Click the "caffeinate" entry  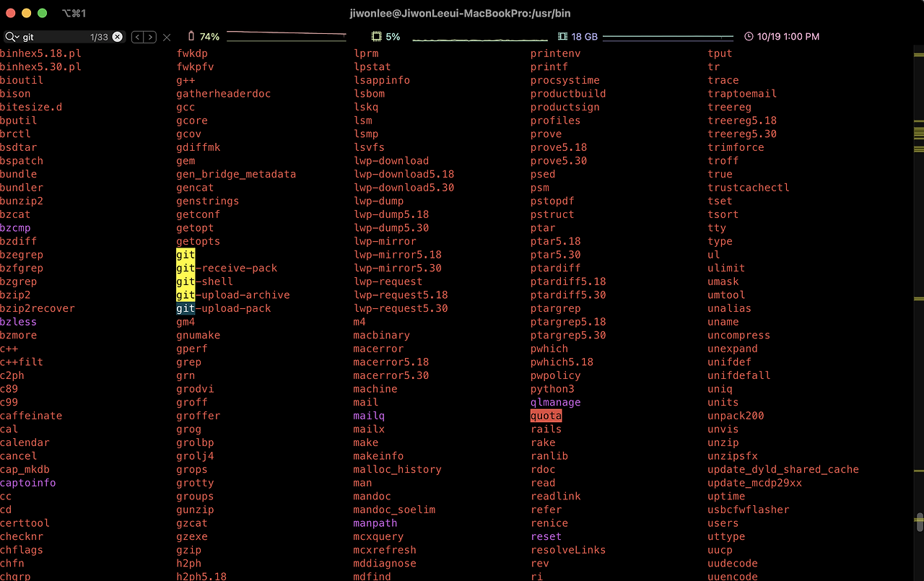pyautogui.click(x=31, y=416)
